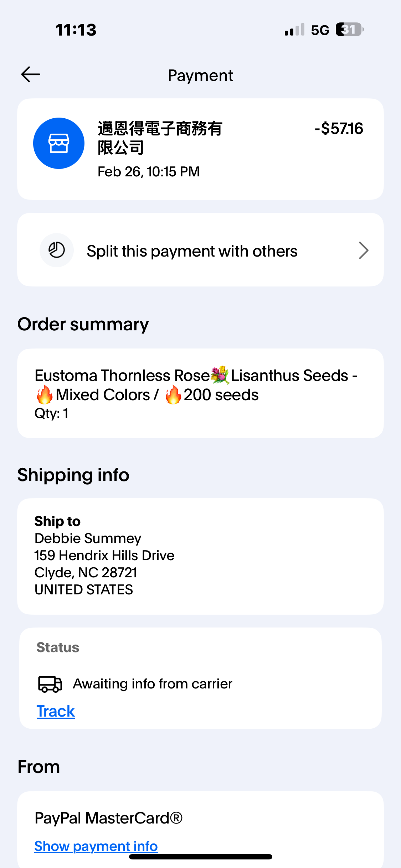The height and width of the screenshot is (868, 401).
Task: Tap the blue merchant storefront icon
Action: point(59,143)
